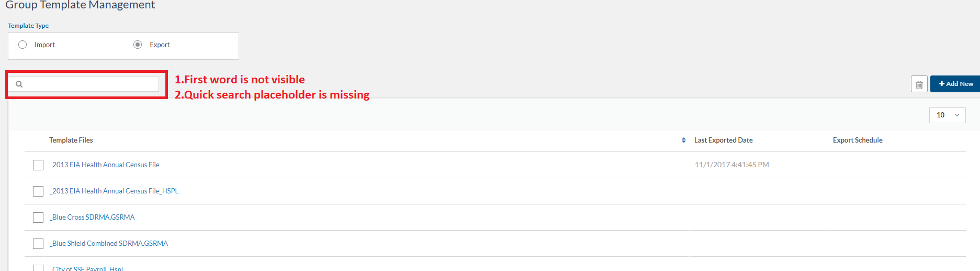The width and height of the screenshot is (980, 271).
Task: Sort by the Template Files column header
Action: tap(71, 140)
